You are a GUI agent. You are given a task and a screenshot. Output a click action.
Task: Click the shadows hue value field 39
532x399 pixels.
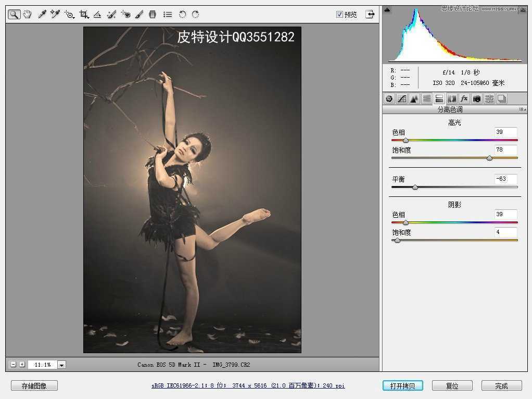point(505,214)
